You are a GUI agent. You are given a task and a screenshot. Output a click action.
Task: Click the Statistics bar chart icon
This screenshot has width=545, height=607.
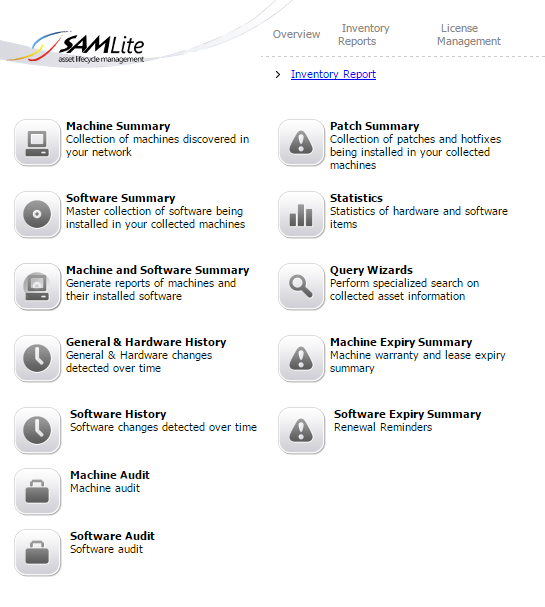point(302,214)
